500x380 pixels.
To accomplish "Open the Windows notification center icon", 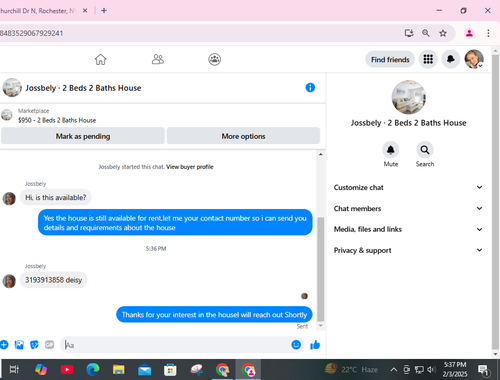I will [x=483, y=370].
